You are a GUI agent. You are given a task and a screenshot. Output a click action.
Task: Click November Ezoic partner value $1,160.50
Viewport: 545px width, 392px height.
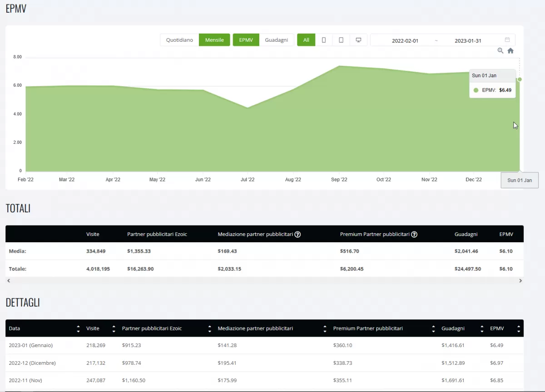tap(134, 380)
